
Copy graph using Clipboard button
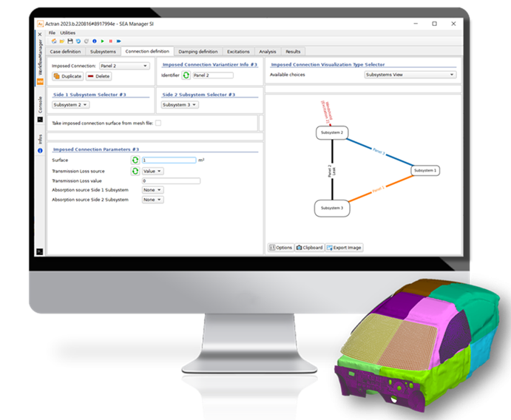[309, 248]
